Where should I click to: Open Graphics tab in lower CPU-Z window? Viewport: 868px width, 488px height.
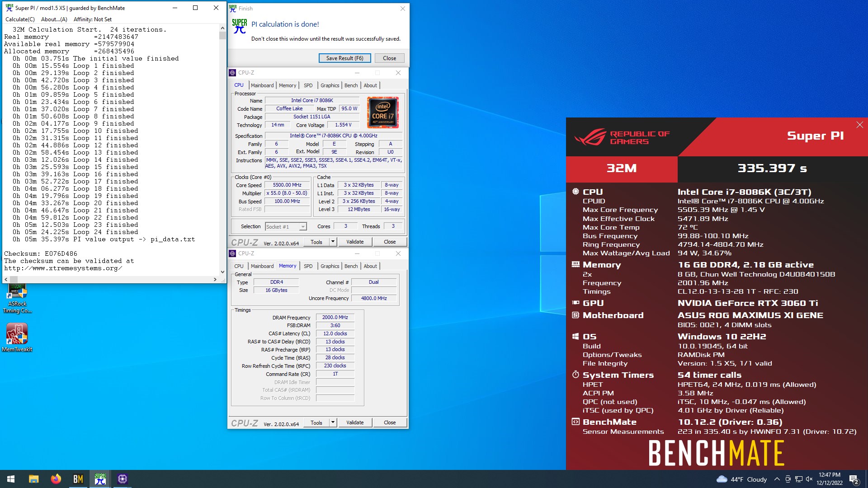tap(330, 266)
